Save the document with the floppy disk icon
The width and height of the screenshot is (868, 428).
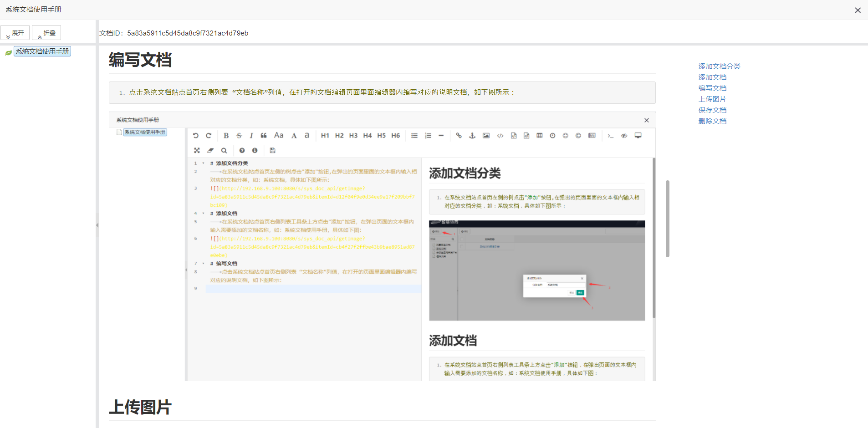coord(272,150)
